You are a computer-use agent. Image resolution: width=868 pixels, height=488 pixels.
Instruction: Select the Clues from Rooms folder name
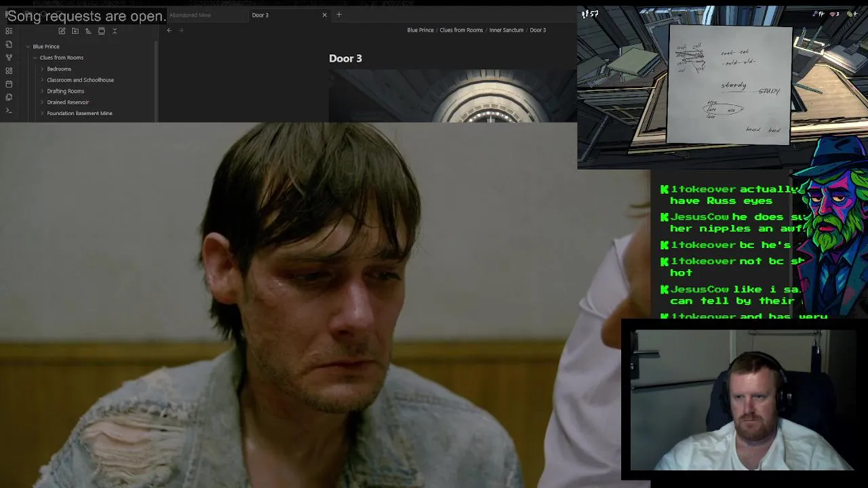(x=62, y=58)
